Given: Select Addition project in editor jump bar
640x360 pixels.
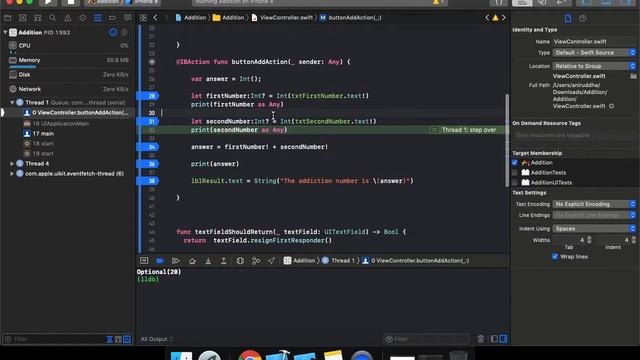Looking at the screenshot, I should [x=191, y=18].
